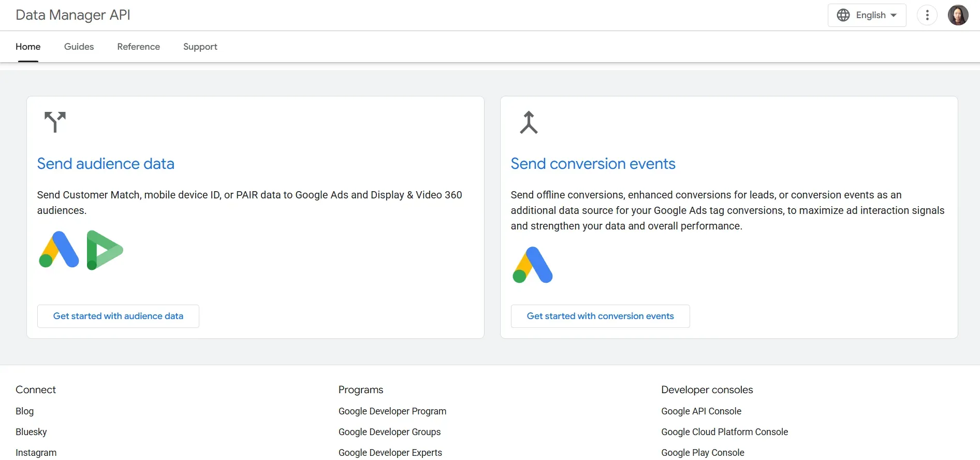The image size is (980, 460).
Task: Click the offline conversions description text
Action: click(727, 210)
